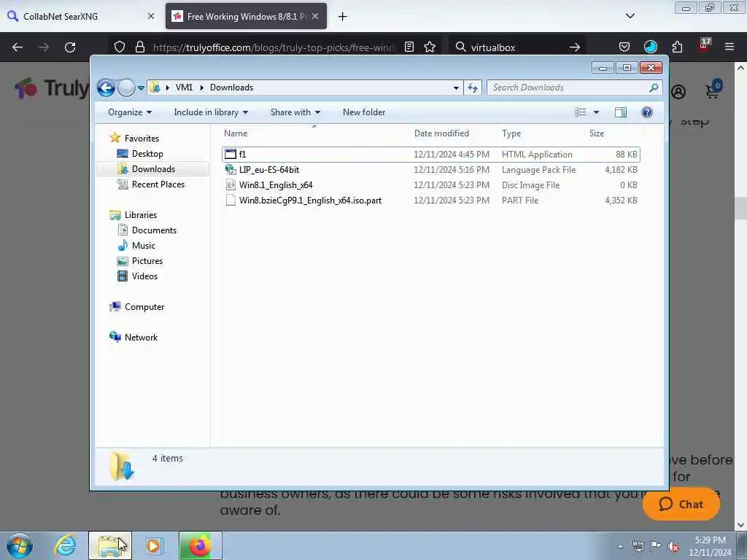
Task: Click the magnifier icon in Search Downloads
Action: pos(654,87)
